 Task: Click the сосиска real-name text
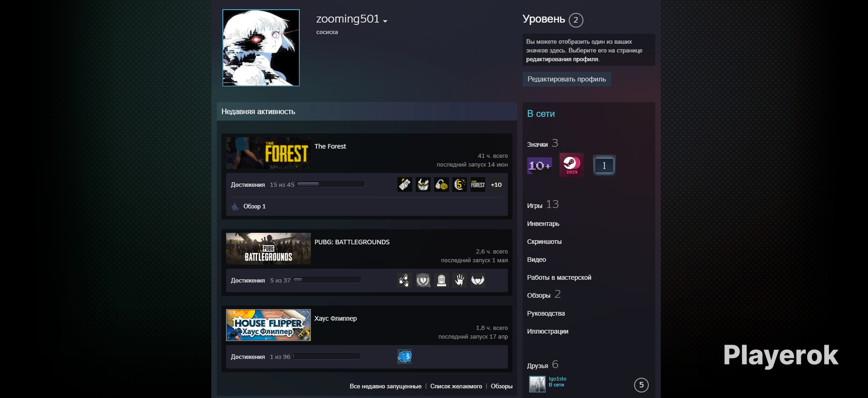(x=327, y=32)
